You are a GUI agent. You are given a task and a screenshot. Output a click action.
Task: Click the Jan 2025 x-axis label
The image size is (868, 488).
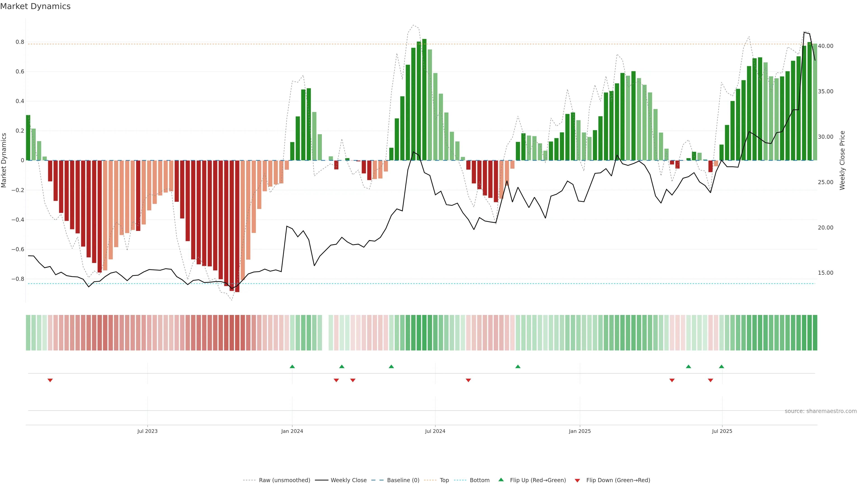tap(580, 431)
